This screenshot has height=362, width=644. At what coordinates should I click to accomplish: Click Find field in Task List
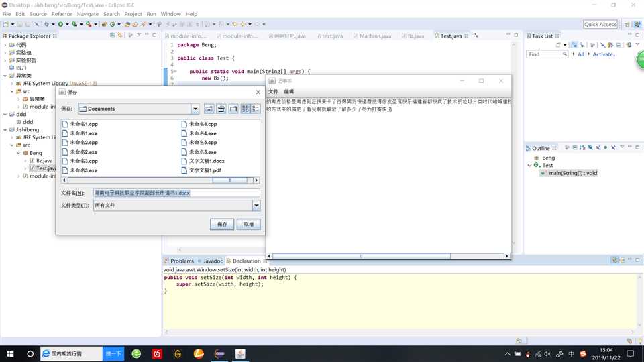point(547,54)
